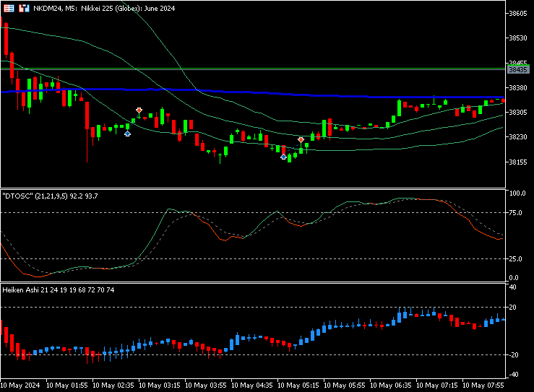Select the blue buy arrow near 02:35
Viewport: 534px width, 392px height.
[127, 134]
